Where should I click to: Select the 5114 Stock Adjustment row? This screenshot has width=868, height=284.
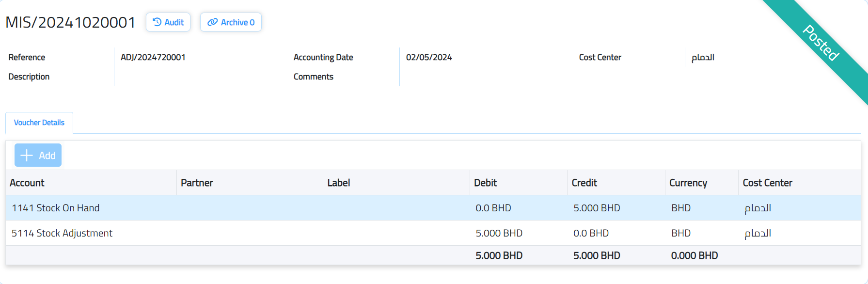[x=62, y=233]
